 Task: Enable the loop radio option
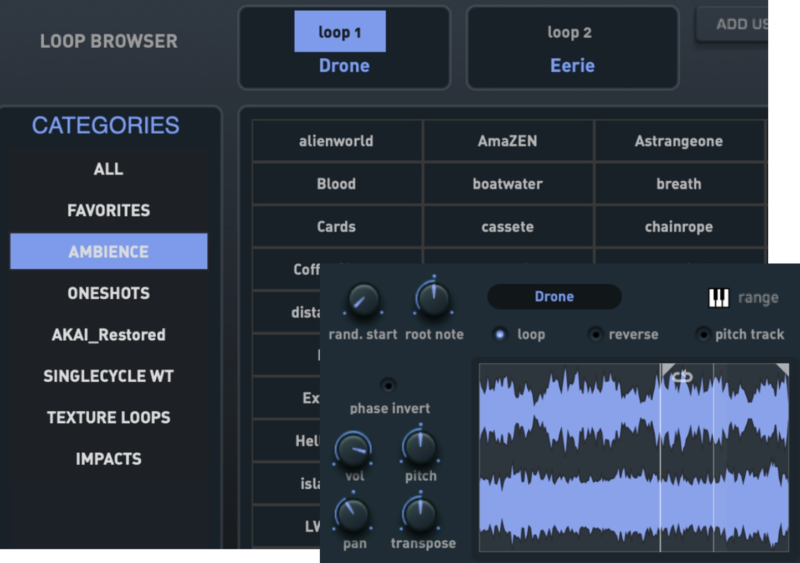coord(500,334)
